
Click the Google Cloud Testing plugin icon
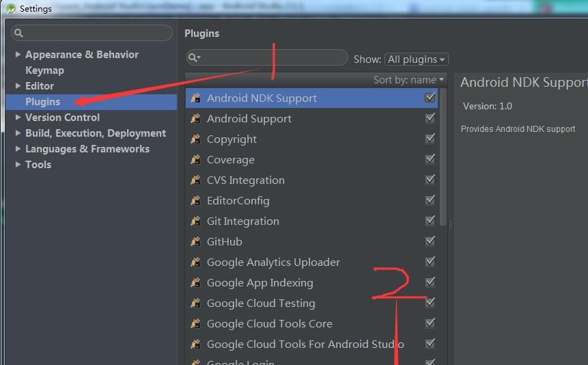(x=195, y=303)
